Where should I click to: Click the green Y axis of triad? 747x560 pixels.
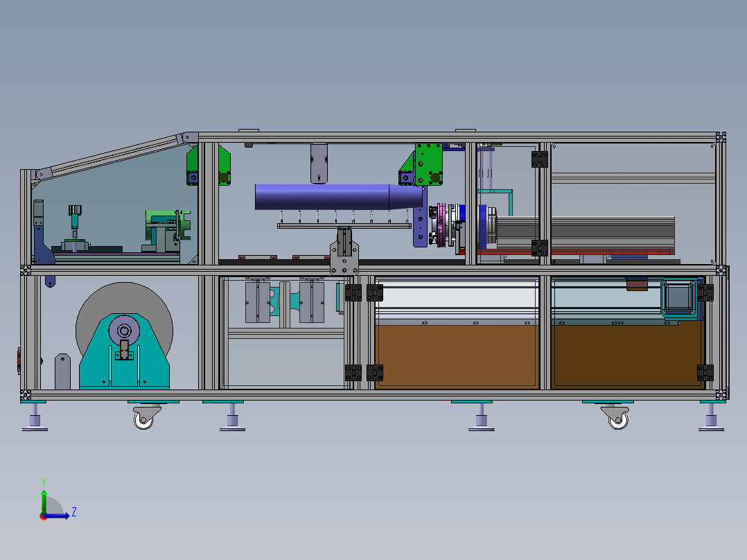(44, 502)
